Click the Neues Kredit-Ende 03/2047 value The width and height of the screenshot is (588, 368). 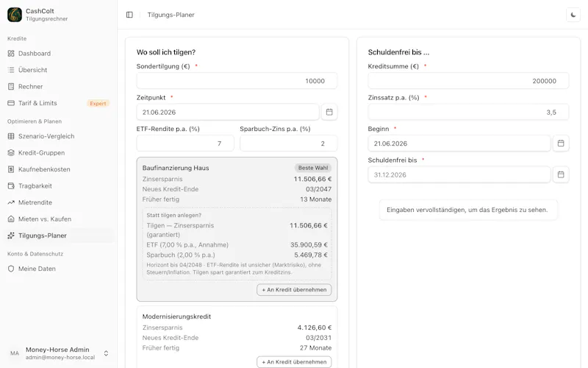[318, 189]
